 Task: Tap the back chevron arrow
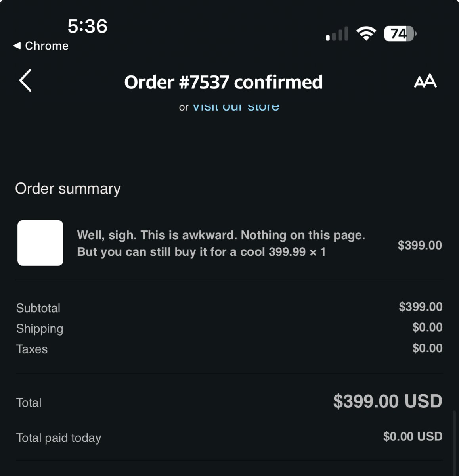tap(25, 81)
